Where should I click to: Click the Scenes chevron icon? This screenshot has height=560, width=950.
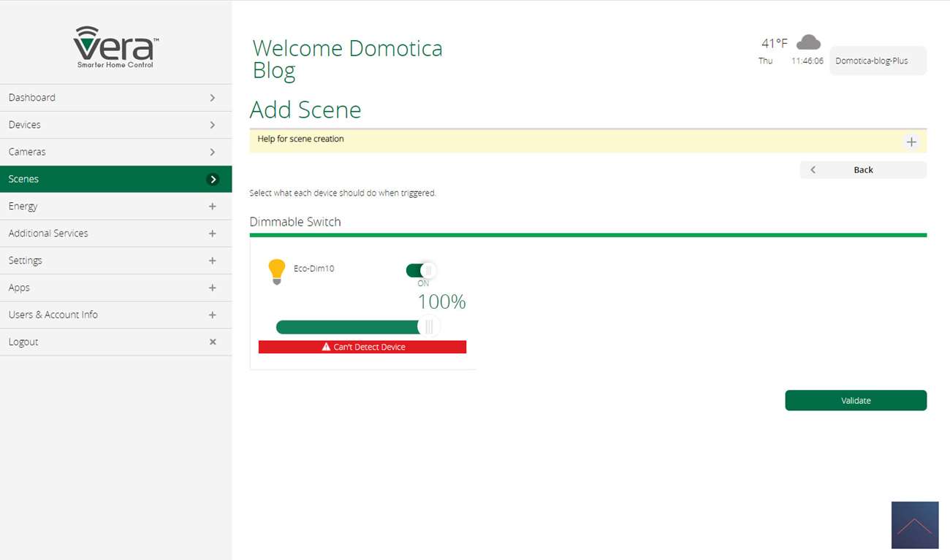[213, 179]
